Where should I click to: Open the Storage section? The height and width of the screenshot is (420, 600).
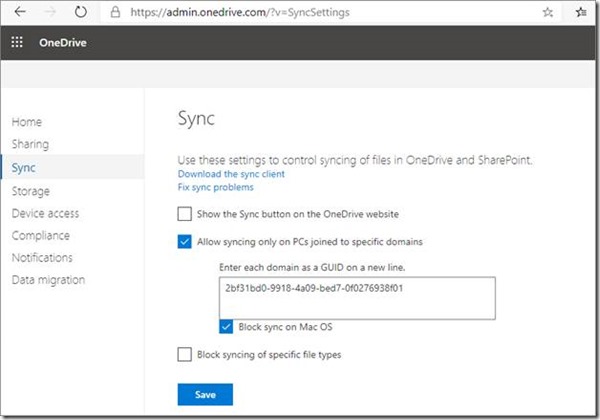pos(31,191)
